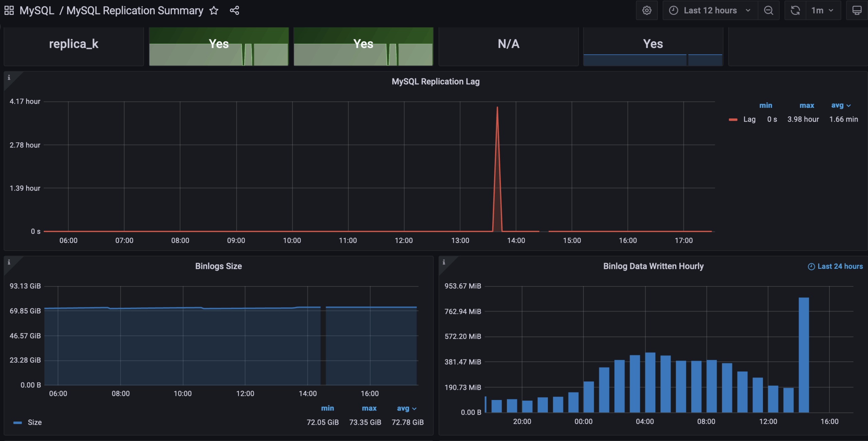Viewport: 868px width, 441px height.
Task: Open MySQL Replication Lag panel title menu
Action: point(435,81)
